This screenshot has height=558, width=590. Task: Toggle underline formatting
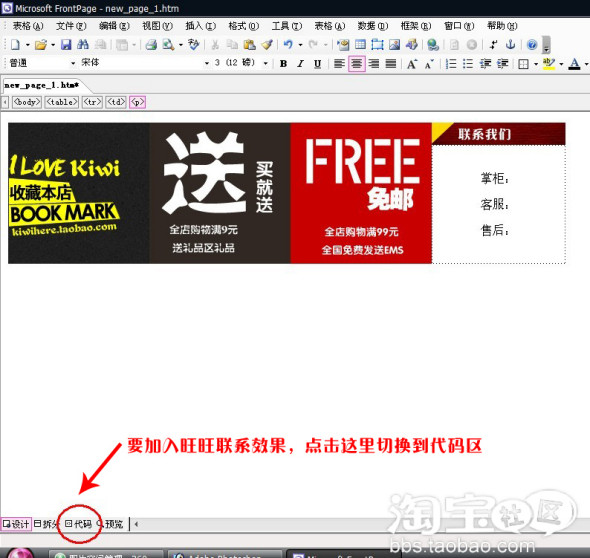[x=318, y=64]
